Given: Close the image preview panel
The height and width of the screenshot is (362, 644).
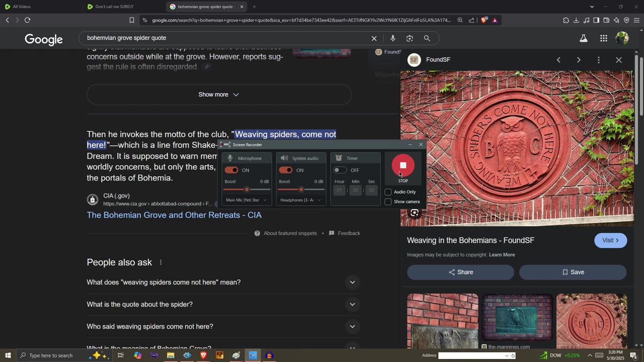Looking at the screenshot, I should tap(619, 60).
